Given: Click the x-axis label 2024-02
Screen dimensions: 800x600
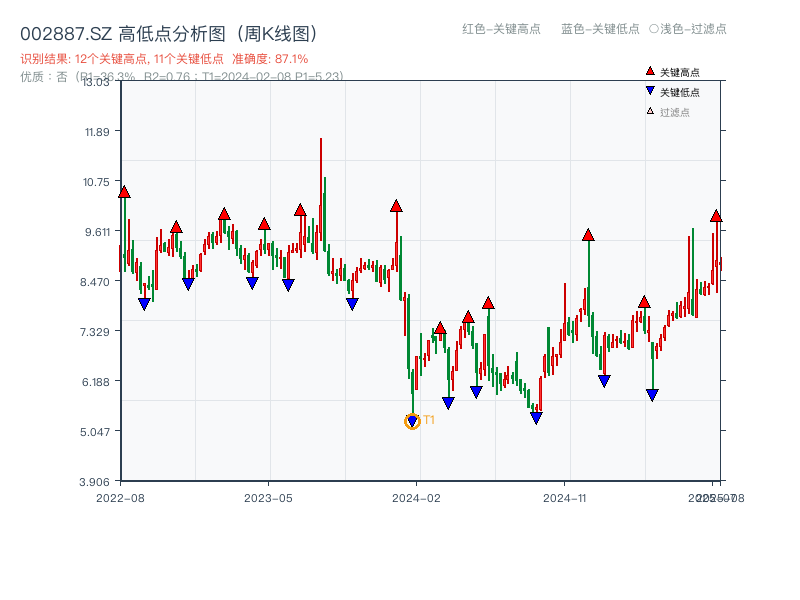Looking at the screenshot, I should pyautogui.click(x=416, y=498).
